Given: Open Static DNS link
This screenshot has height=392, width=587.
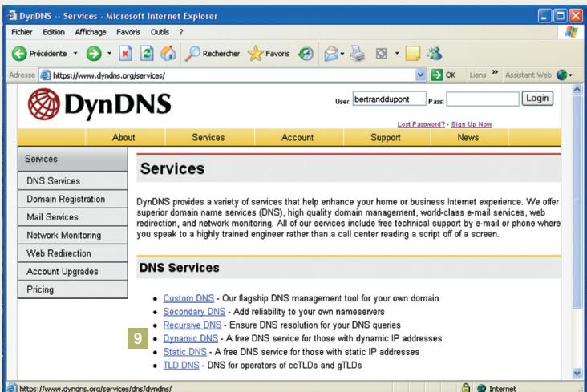Looking at the screenshot, I should click(x=185, y=352).
